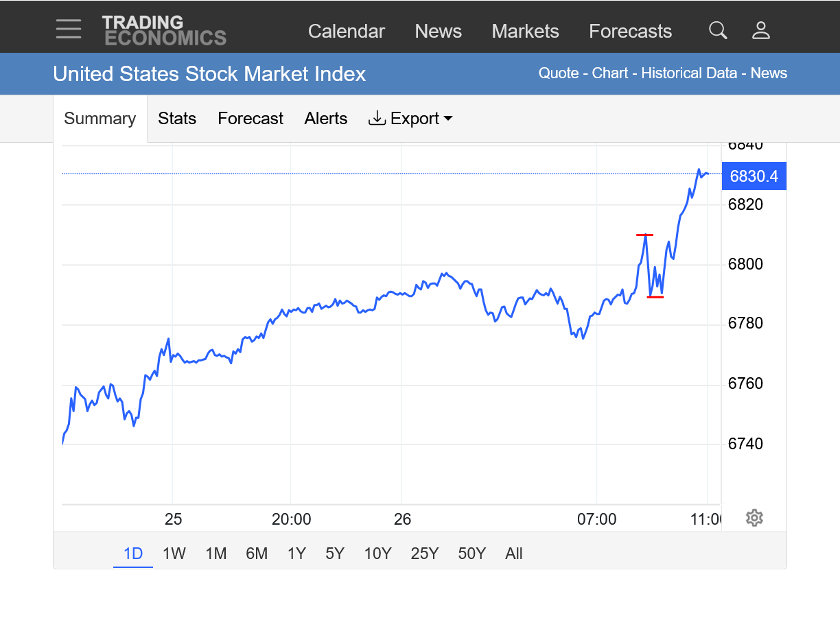This screenshot has width=840, height=618.
Task: Open the search magnifier icon
Action: (x=718, y=30)
